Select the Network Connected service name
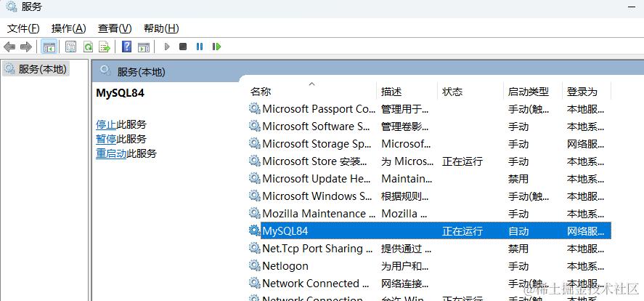Screen dimensions: 644x301 [316, 284]
